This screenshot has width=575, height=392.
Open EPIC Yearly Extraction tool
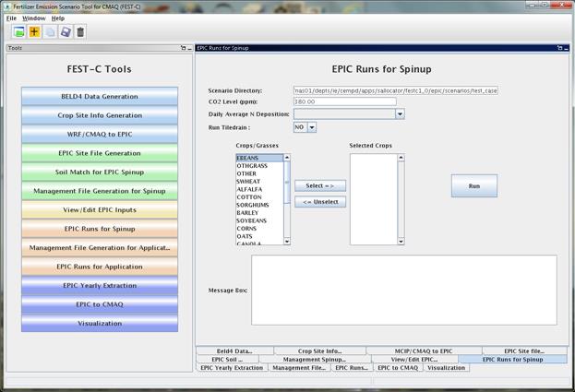pos(100,286)
